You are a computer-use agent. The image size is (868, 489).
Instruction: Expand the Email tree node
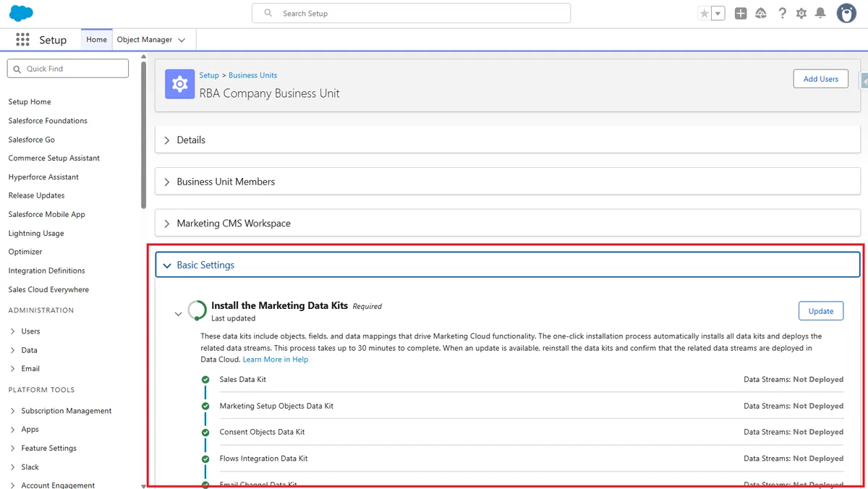coord(13,369)
